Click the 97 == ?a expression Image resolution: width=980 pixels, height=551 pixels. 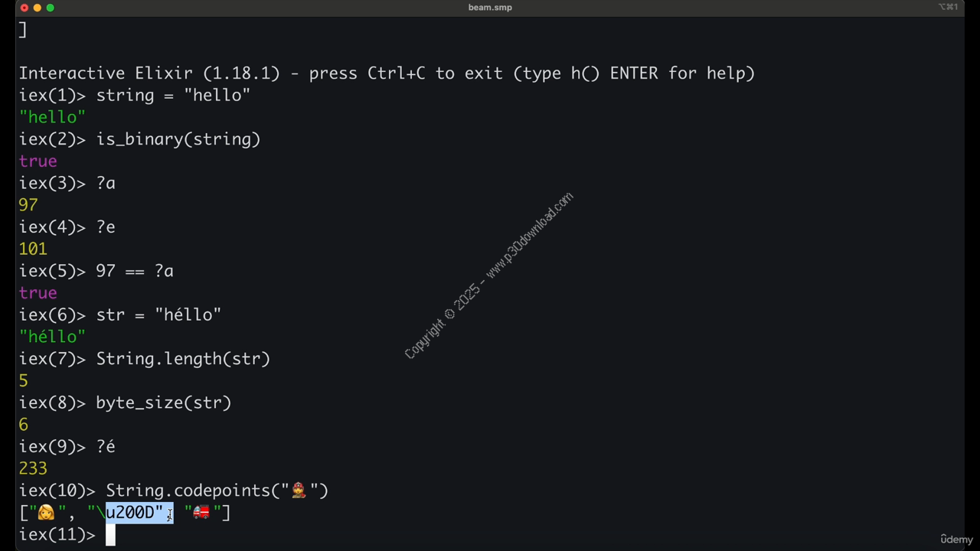click(135, 272)
